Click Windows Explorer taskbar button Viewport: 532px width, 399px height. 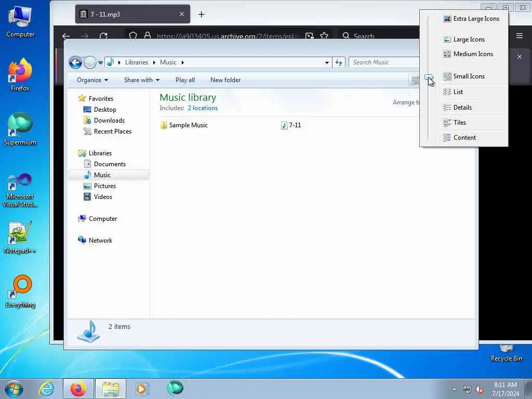(x=111, y=389)
